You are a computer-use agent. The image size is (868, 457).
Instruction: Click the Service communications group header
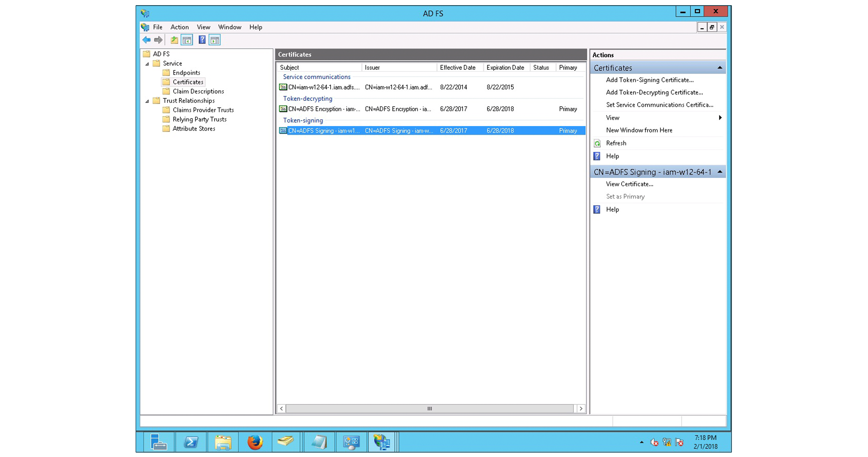(317, 77)
